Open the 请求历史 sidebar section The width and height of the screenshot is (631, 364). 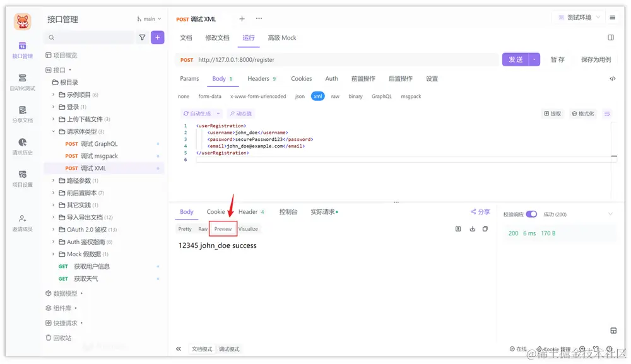pyautogui.click(x=23, y=147)
